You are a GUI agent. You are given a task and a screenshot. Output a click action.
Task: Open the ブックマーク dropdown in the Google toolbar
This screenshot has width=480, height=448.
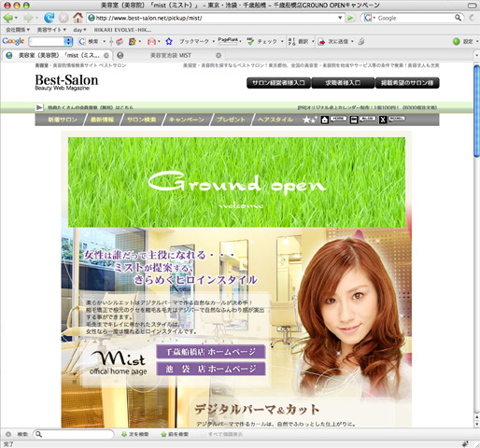tap(214, 41)
